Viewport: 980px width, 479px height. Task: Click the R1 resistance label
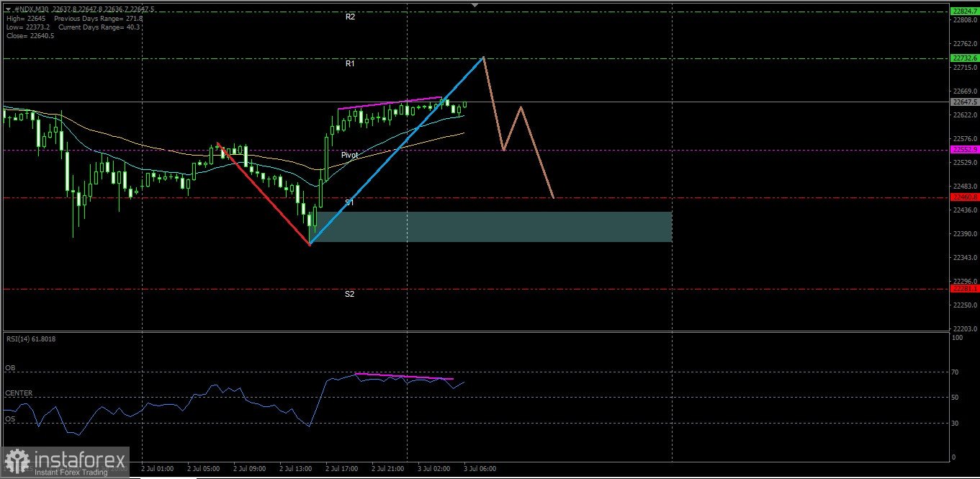pos(350,63)
